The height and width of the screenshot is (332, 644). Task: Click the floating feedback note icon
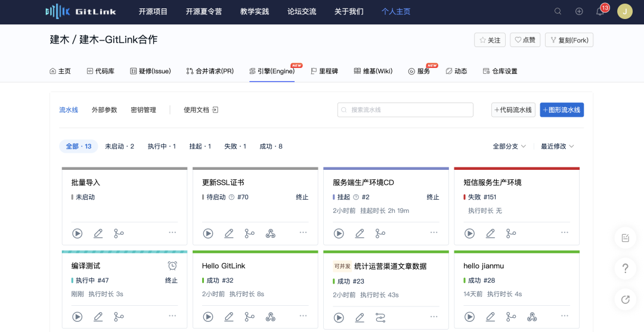tap(625, 238)
